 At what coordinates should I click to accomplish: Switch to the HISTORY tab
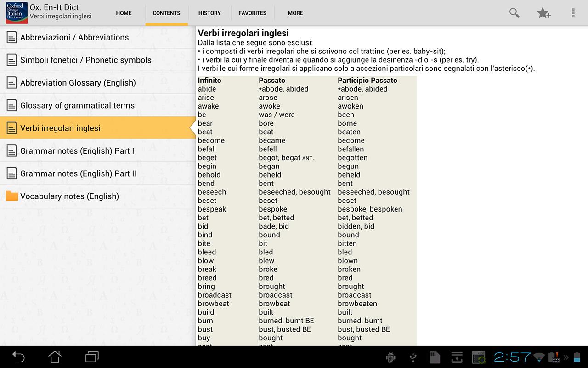coord(209,13)
